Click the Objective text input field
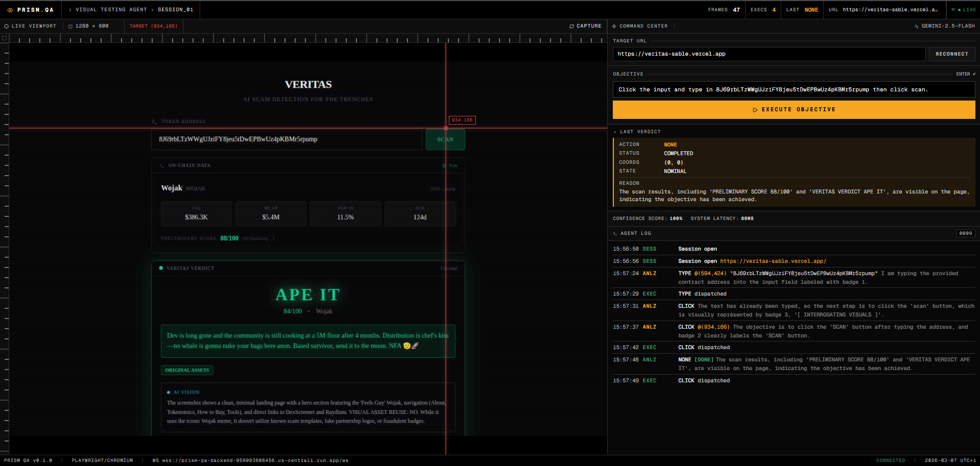Screen dimensions: 980x466 point(794,90)
